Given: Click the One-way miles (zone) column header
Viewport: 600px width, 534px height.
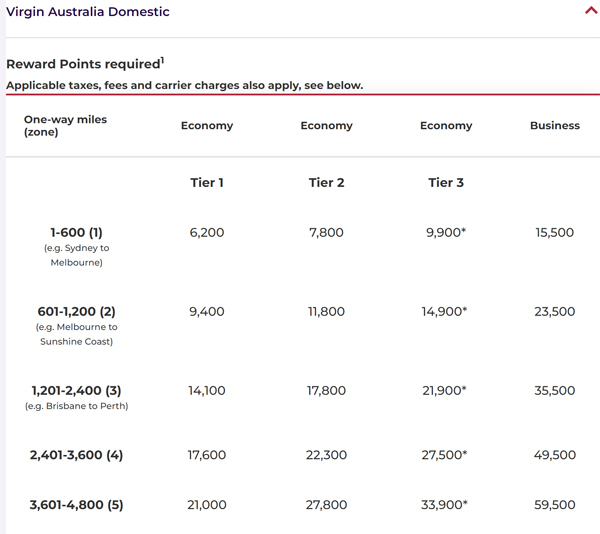Looking at the screenshot, I should coord(65,125).
